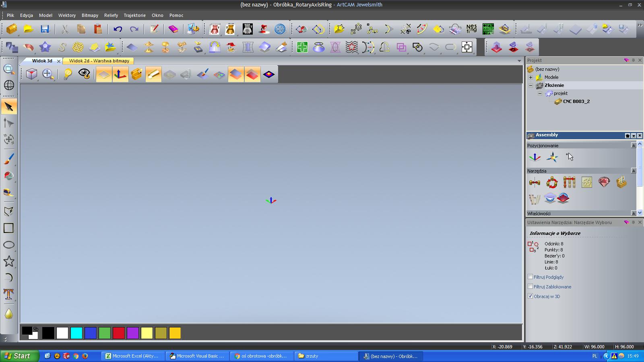This screenshot has width=644, height=362.
Task: Choose the green color swatch
Action: click(105, 333)
